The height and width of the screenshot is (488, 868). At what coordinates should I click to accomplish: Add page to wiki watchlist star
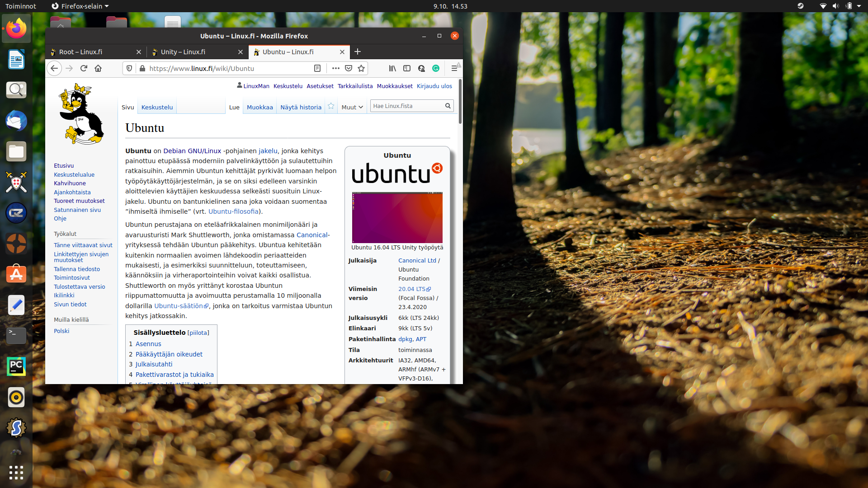point(331,106)
